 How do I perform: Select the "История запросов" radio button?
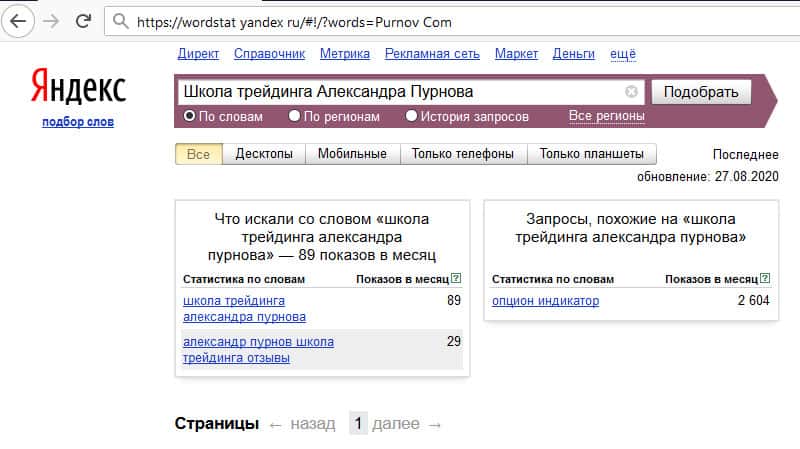click(x=412, y=116)
